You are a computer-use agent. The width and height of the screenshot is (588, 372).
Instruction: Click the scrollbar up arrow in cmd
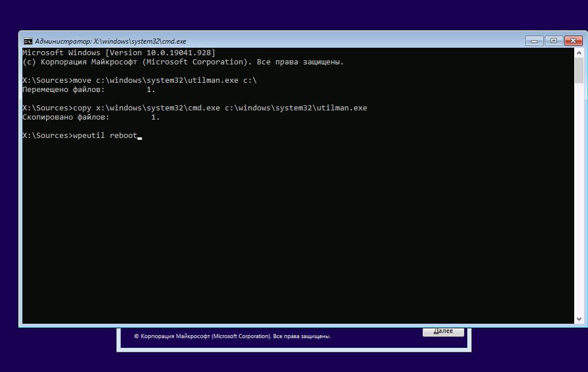(x=579, y=53)
